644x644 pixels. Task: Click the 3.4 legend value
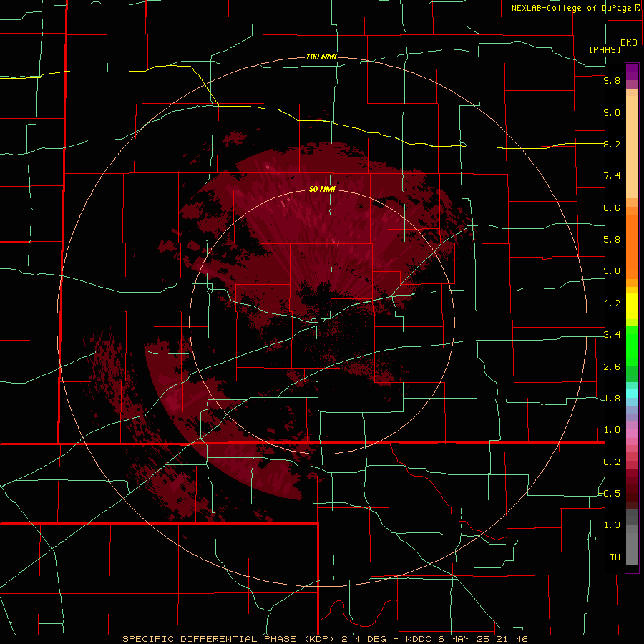[612, 335]
